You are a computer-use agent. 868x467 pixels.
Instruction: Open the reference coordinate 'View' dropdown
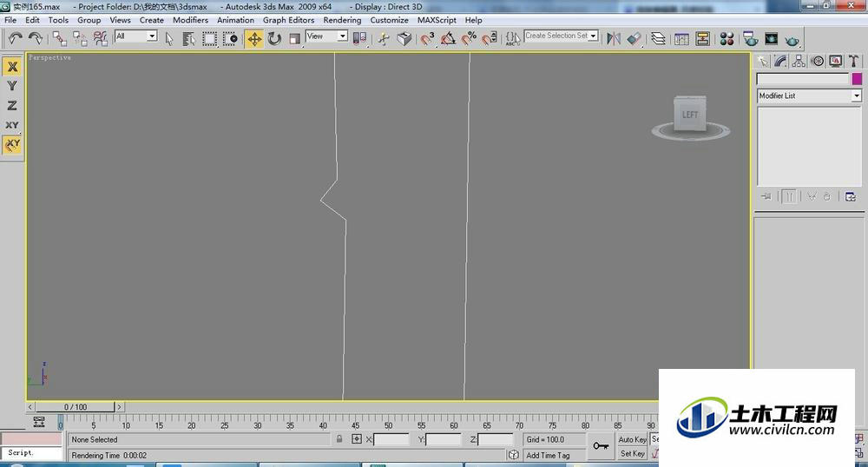[326, 36]
